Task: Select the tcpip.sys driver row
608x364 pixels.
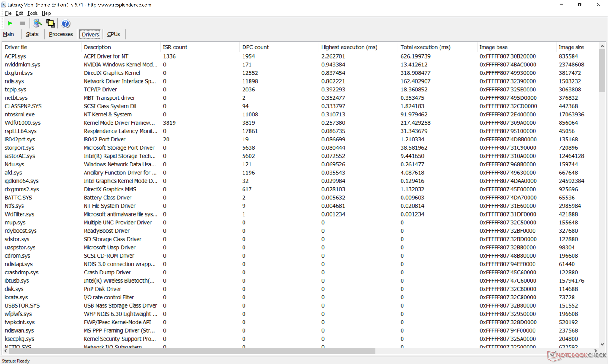Action: pos(300,90)
